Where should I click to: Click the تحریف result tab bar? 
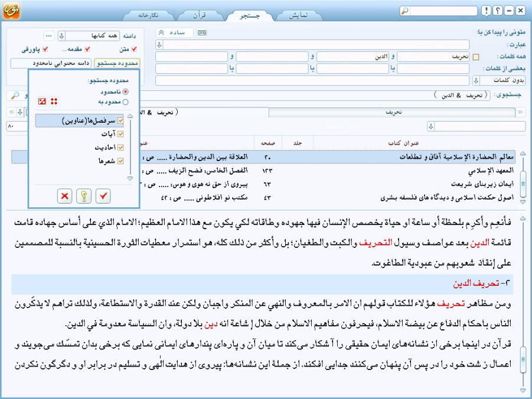click(x=392, y=112)
